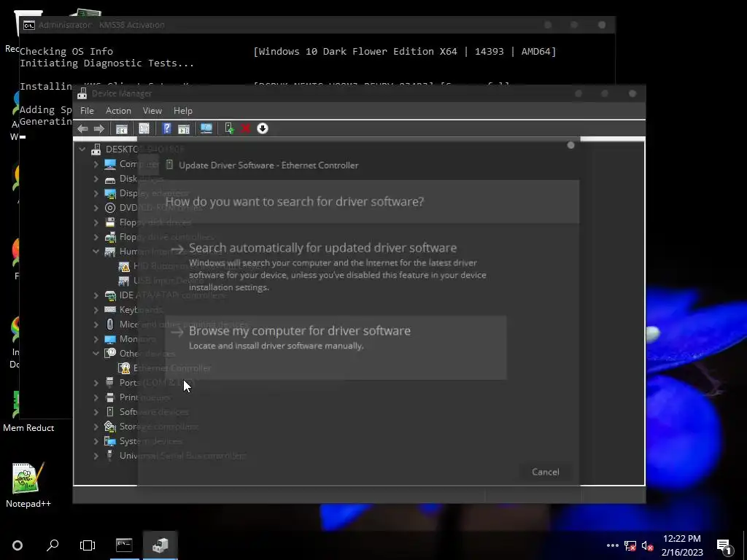Select the HID Button warning device icon
747x560 pixels.
(x=124, y=266)
